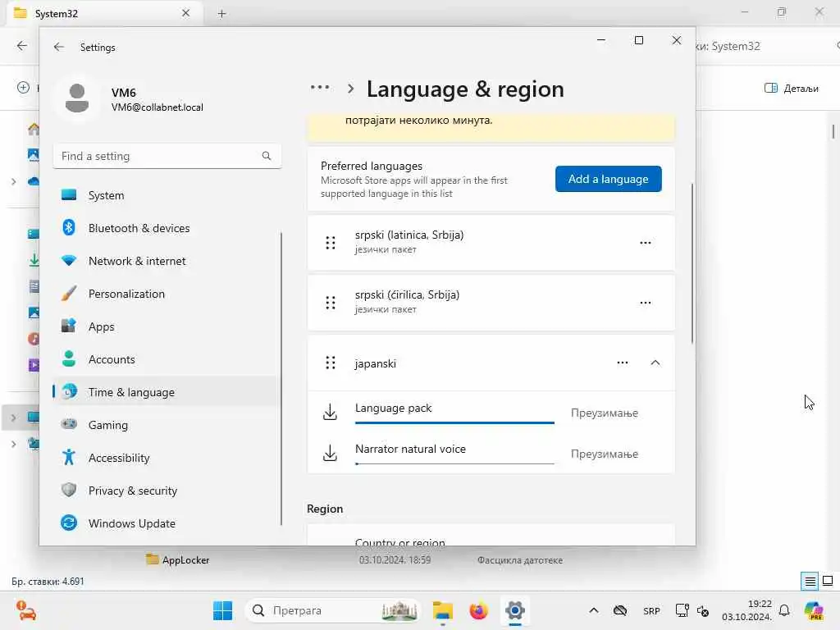Screen dimensions: 840x630
Task: Open System settings category
Action: point(167,195)
